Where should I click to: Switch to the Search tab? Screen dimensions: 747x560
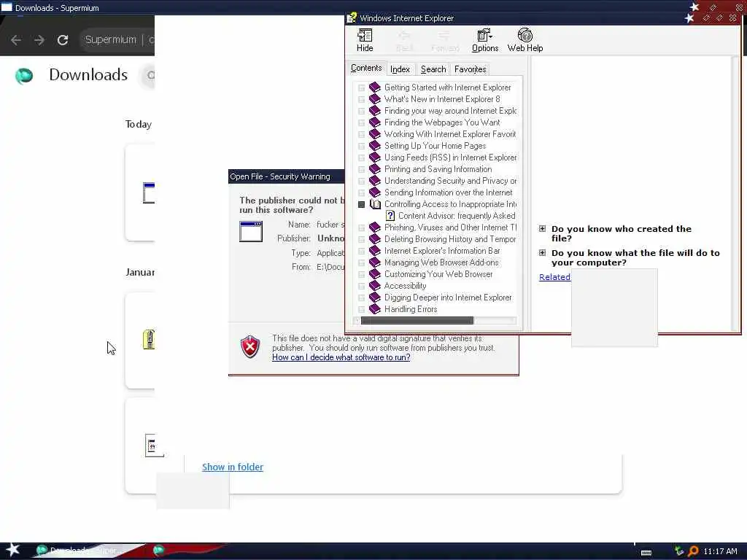pyautogui.click(x=433, y=69)
